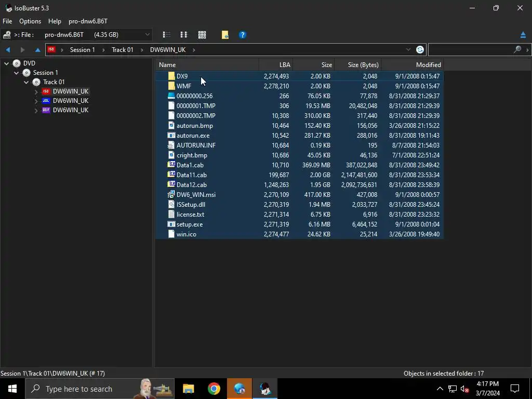Open the pro-dnw6.B6T menu

click(x=88, y=21)
